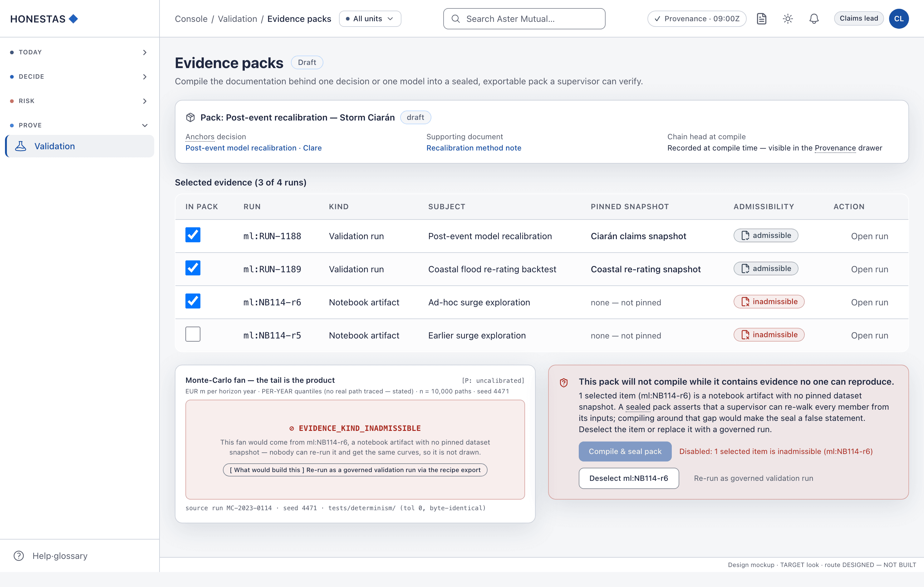The image size is (924, 587).
Task: Open Help·glossary
Action: [x=60, y=555]
